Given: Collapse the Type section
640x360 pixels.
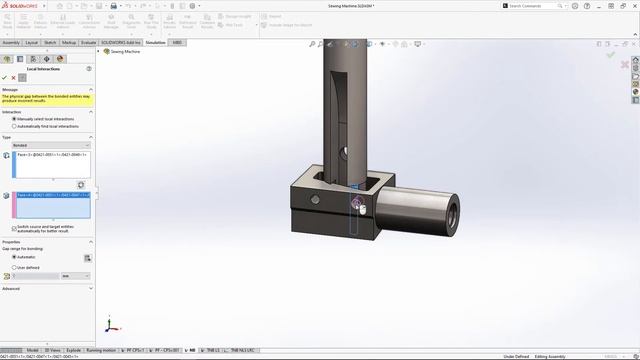Looking at the screenshot, I should 91,137.
